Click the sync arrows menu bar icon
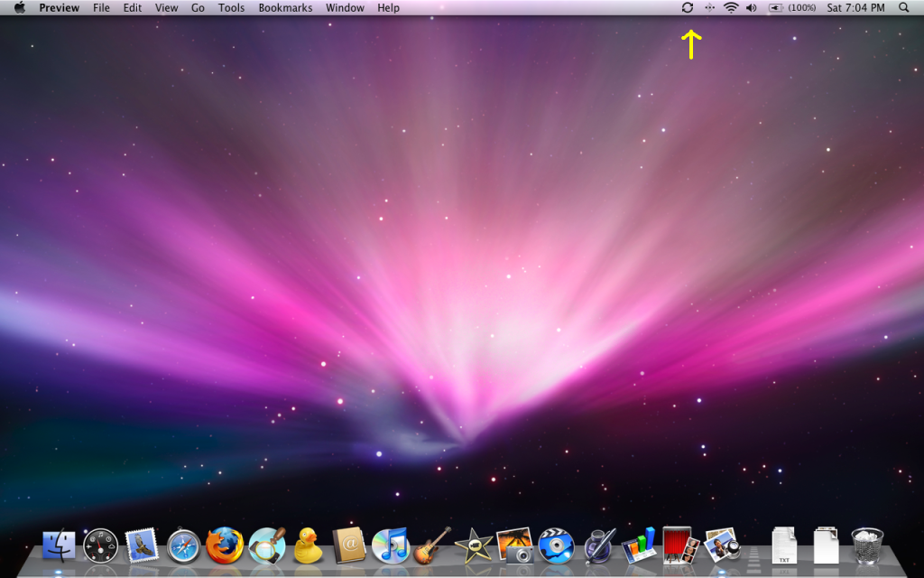Image resolution: width=924 pixels, height=578 pixels. [x=687, y=7]
